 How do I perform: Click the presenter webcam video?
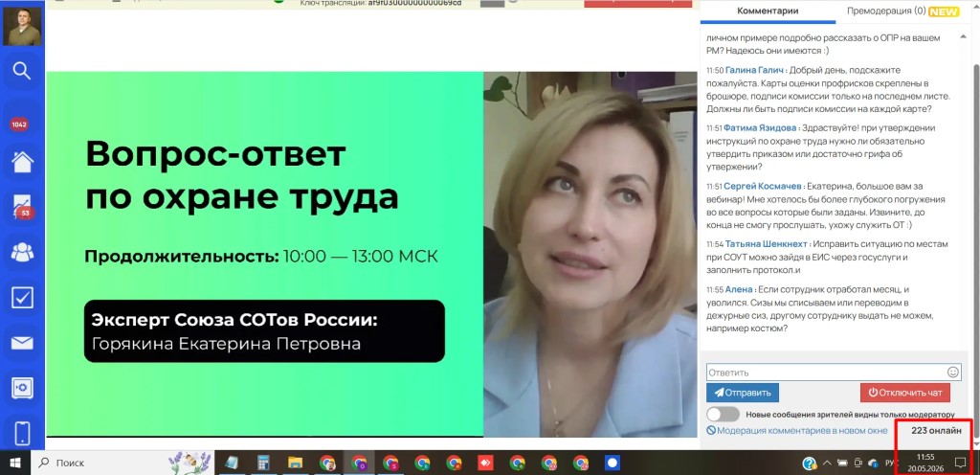[590, 254]
